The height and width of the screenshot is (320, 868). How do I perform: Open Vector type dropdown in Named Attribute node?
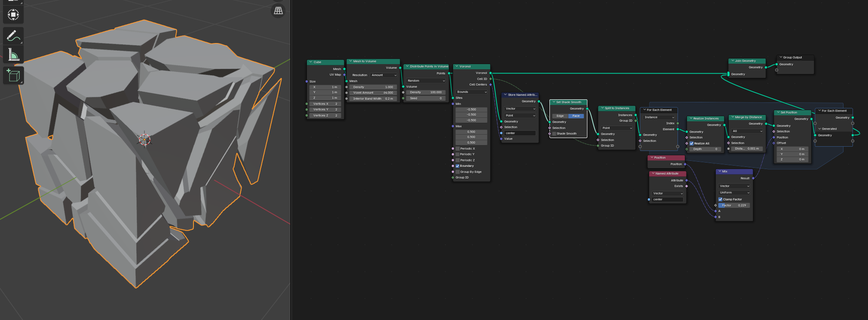click(x=668, y=194)
